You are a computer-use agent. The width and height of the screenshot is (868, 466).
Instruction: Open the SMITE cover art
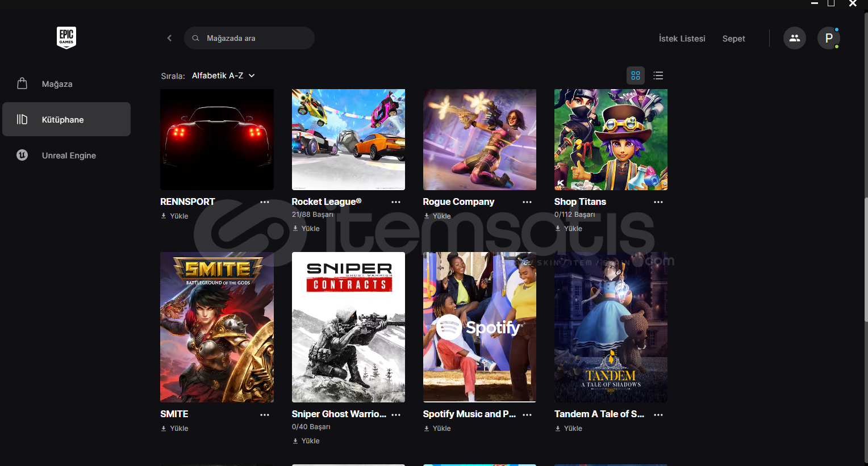(x=217, y=327)
